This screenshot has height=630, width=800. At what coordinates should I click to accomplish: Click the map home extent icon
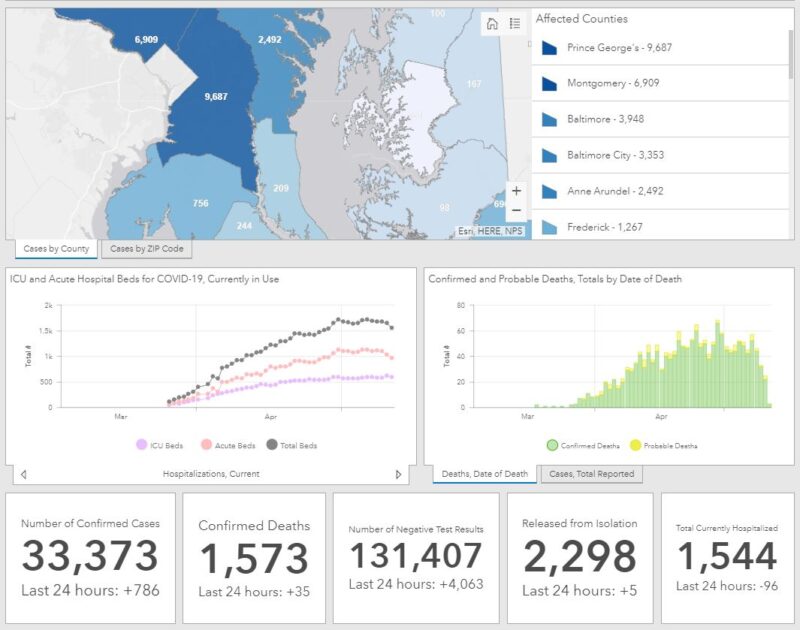click(x=491, y=24)
